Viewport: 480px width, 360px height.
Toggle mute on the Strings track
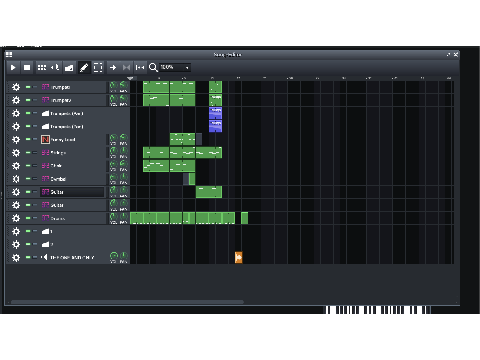pos(28,152)
